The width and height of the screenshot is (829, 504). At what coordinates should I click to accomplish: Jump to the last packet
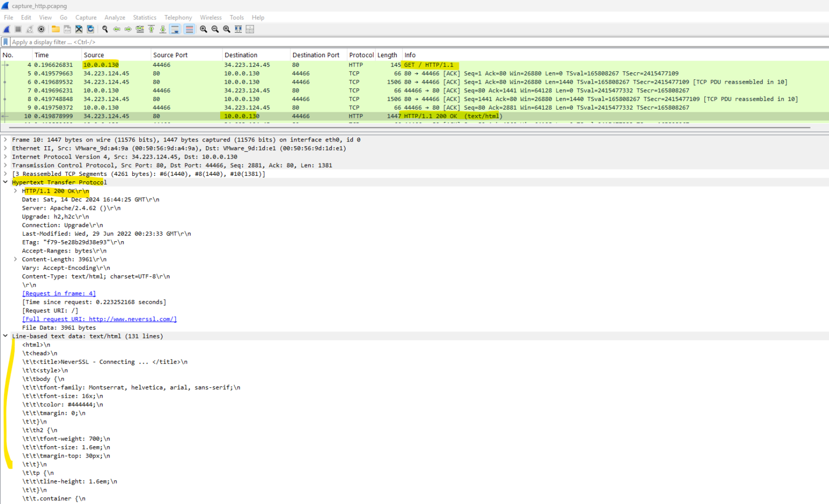[x=162, y=29]
